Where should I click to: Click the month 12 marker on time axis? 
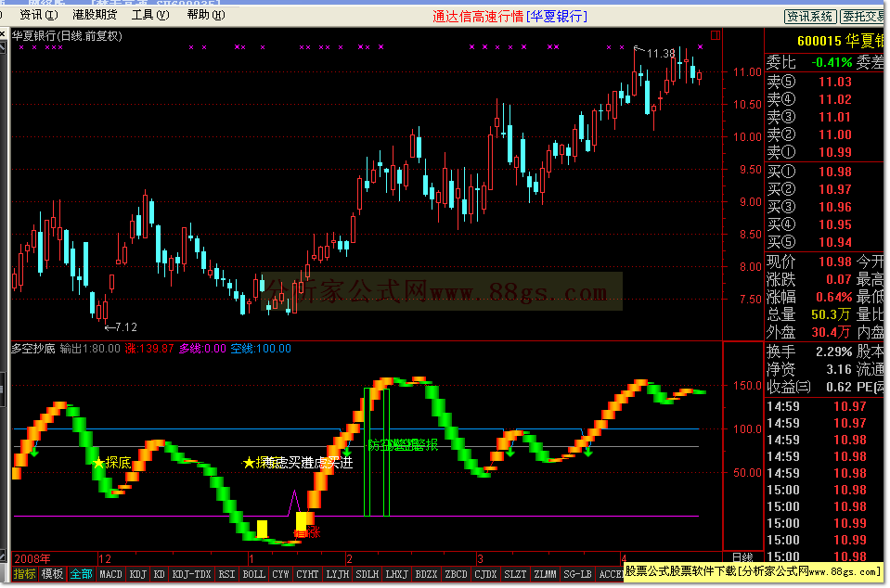(x=105, y=558)
